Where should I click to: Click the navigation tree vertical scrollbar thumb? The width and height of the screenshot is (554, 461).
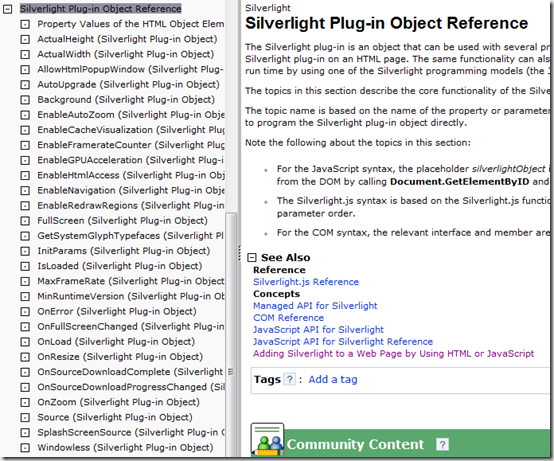[x=231, y=334]
